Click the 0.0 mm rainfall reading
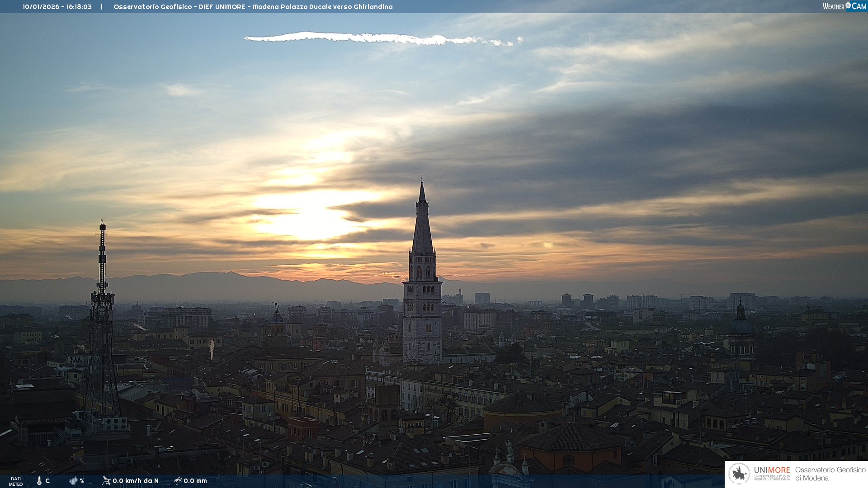This screenshot has width=868, height=488. point(195,481)
